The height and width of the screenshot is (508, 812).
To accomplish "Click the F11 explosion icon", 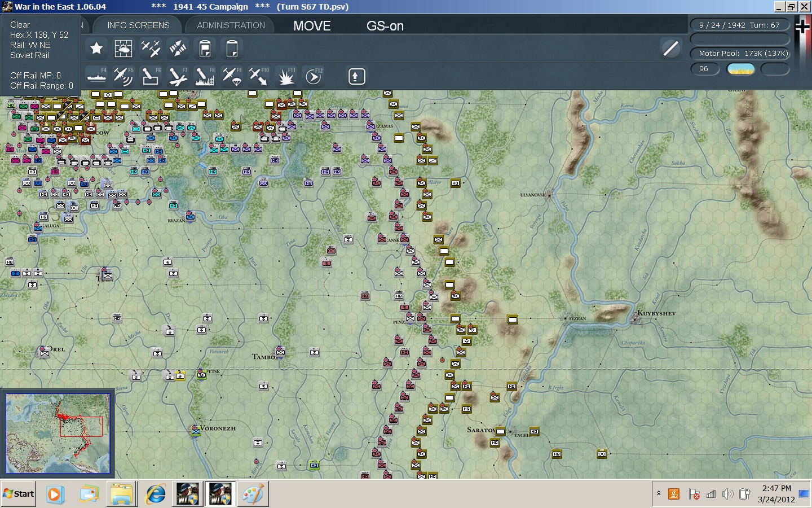I will (x=286, y=76).
